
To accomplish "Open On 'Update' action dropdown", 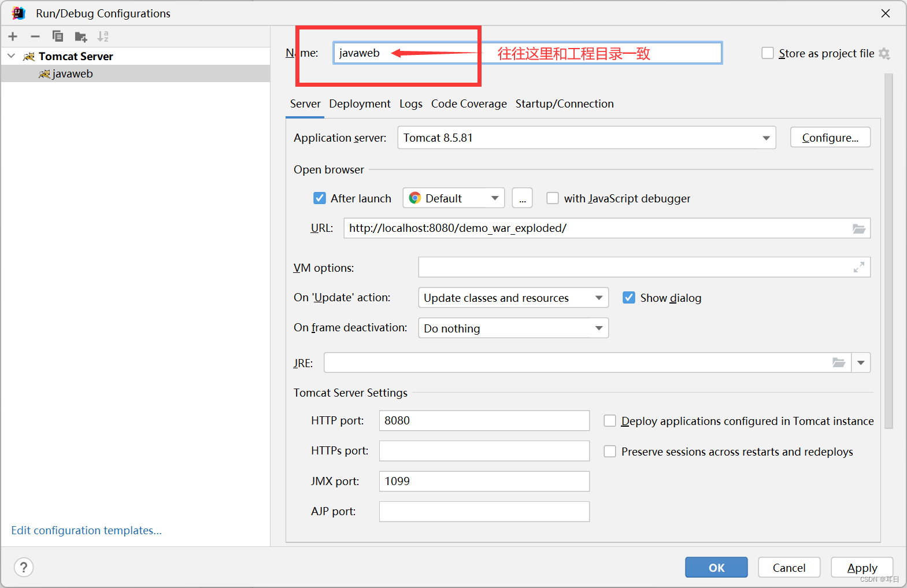I will click(513, 298).
